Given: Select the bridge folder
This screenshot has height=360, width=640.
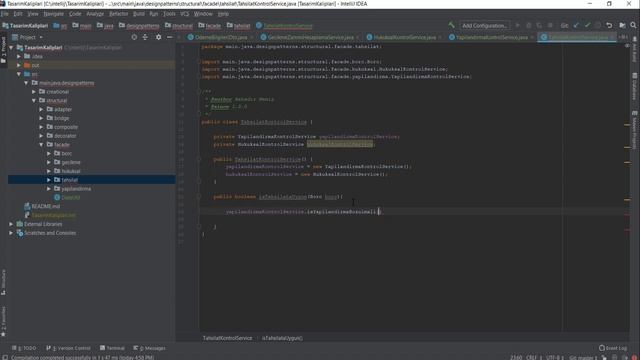Looking at the screenshot, I should tap(61, 118).
